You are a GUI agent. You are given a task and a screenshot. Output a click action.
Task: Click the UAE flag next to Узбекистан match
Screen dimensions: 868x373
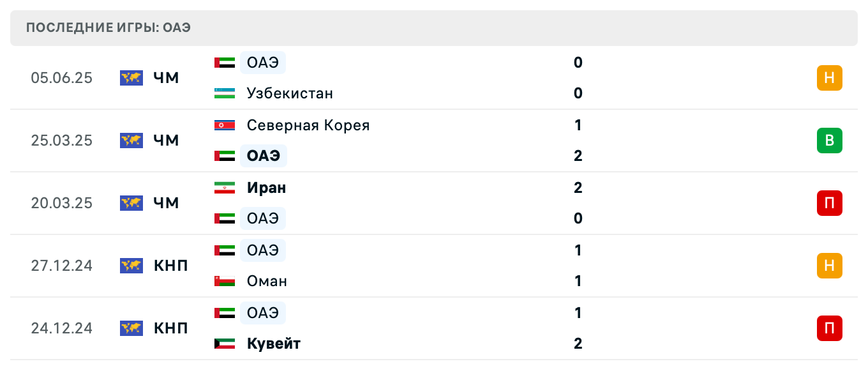[x=225, y=63]
